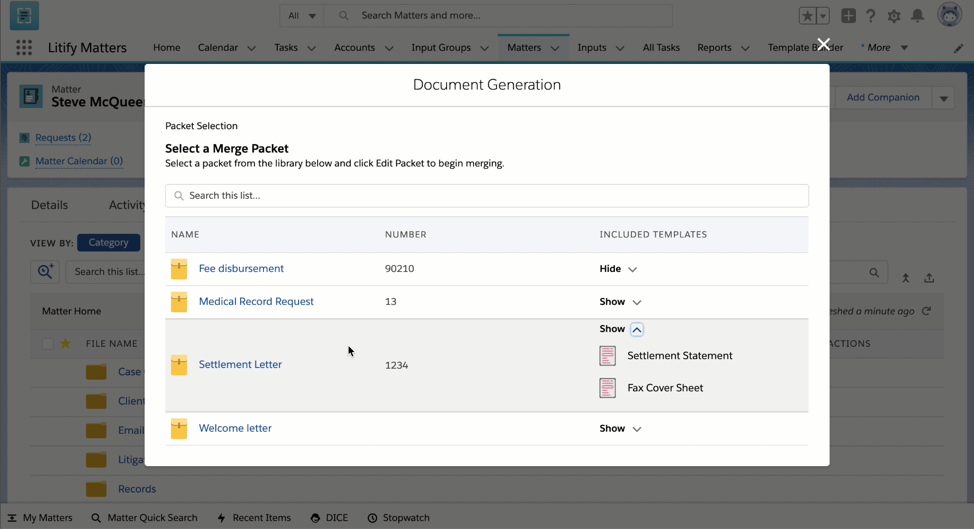
Task: Open the setup gear icon
Action: pos(894,16)
